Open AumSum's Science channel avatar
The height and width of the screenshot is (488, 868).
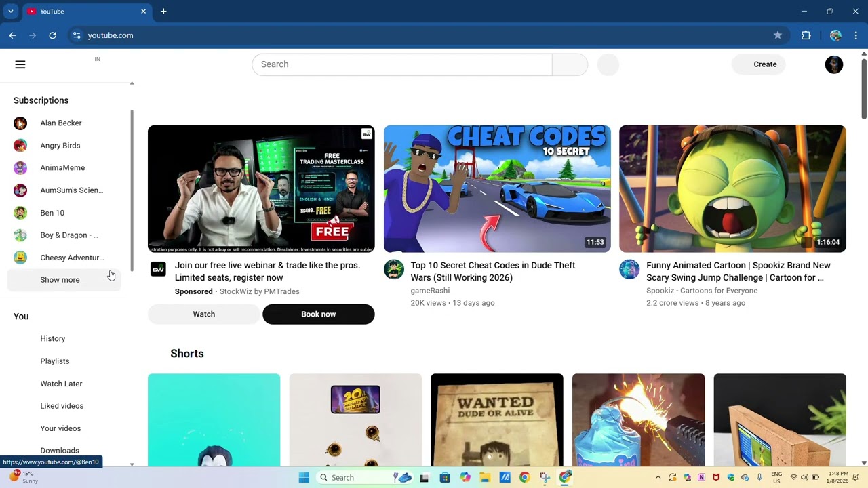pyautogui.click(x=20, y=190)
